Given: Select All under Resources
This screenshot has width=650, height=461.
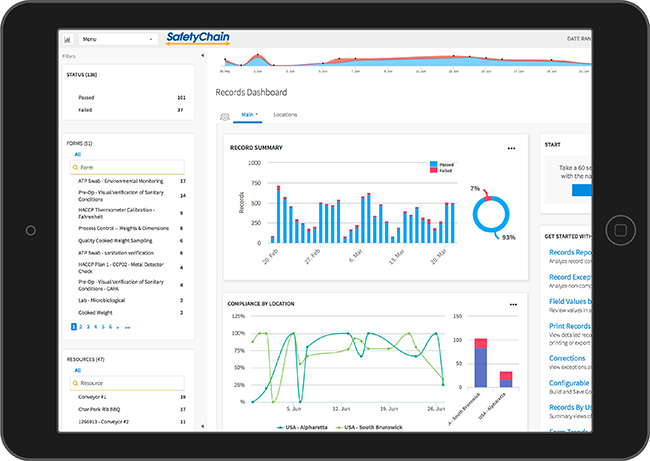Looking at the screenshot, I should coord(78,370).
